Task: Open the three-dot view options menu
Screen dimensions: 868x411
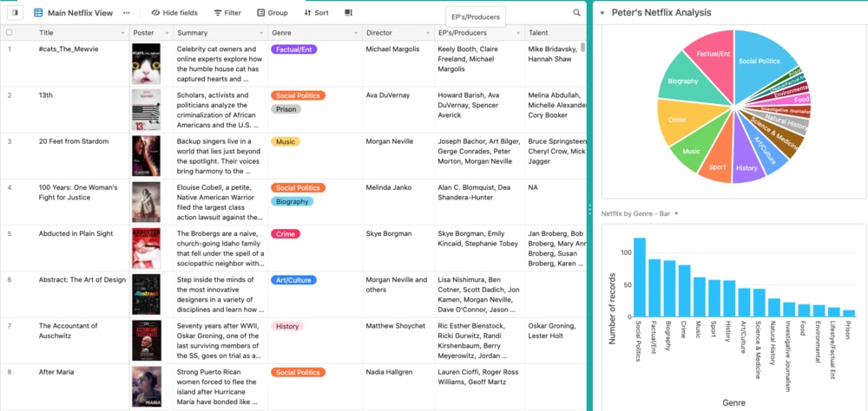Action: pos(127,13)
